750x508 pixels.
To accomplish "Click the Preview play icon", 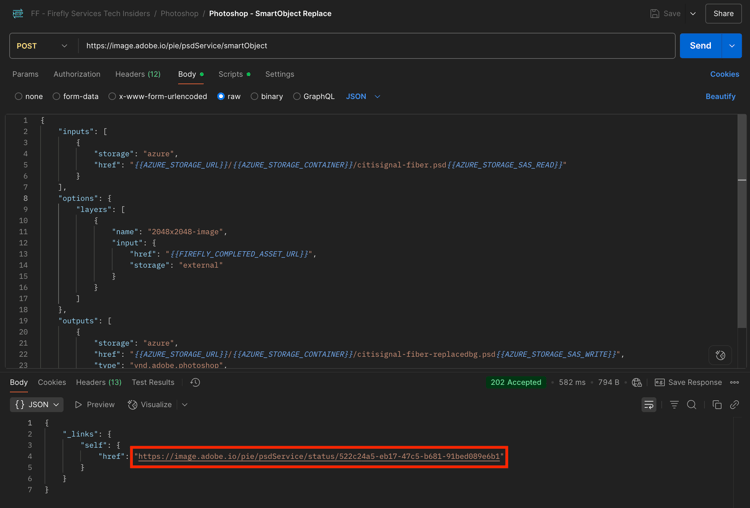I will (78, 405).
